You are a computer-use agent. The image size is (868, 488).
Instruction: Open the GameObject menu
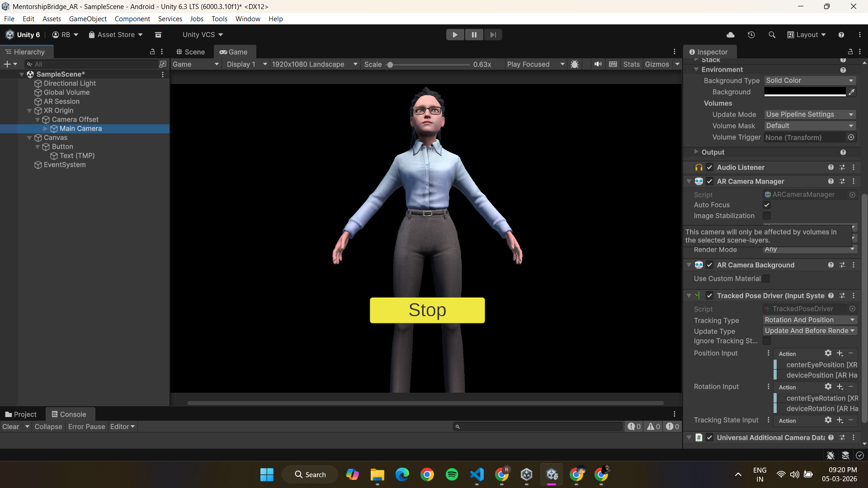click(x=88, y=19)
